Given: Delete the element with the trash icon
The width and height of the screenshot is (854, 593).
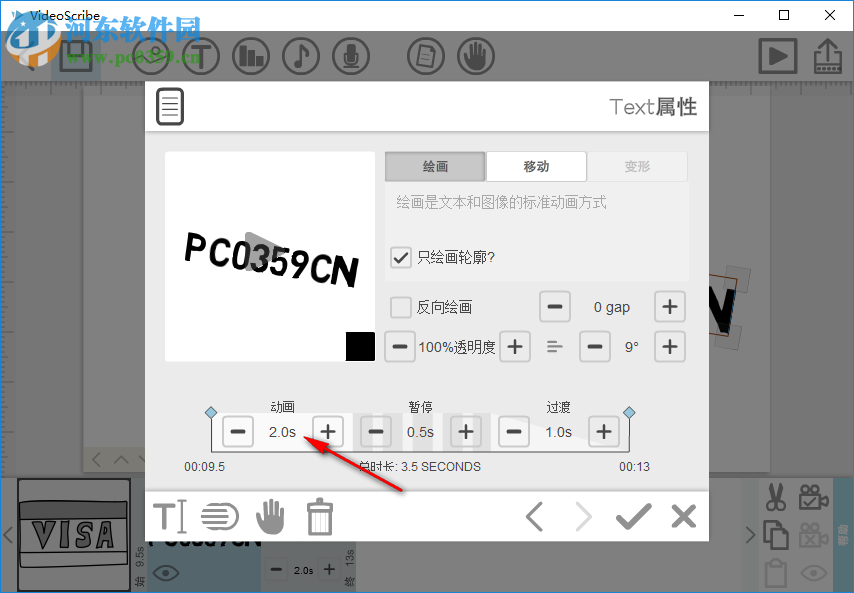Looking at the screenshot, I should (320, 516).
